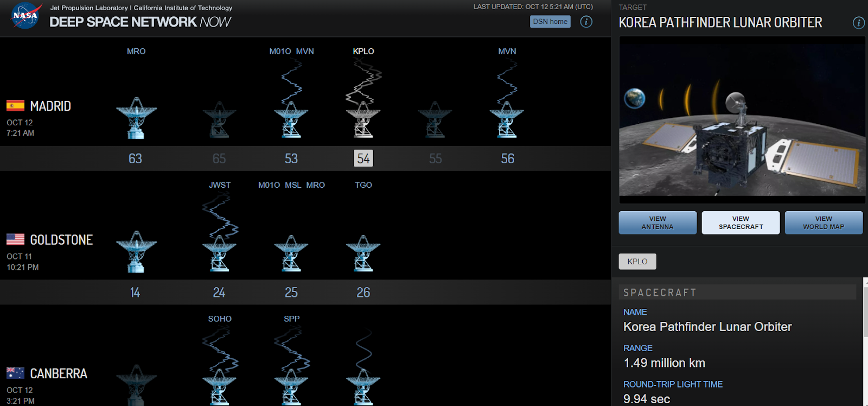This screenshot has width=868, height=406.
Task: Click the Deep Space Network Now title
Action: (140, 22)
